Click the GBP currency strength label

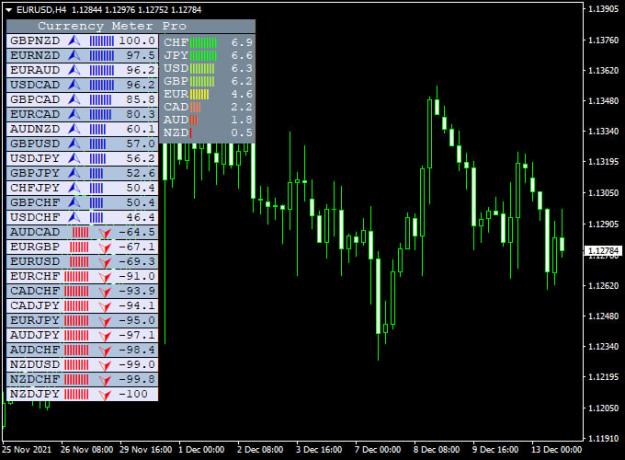[x=176, y=81]
